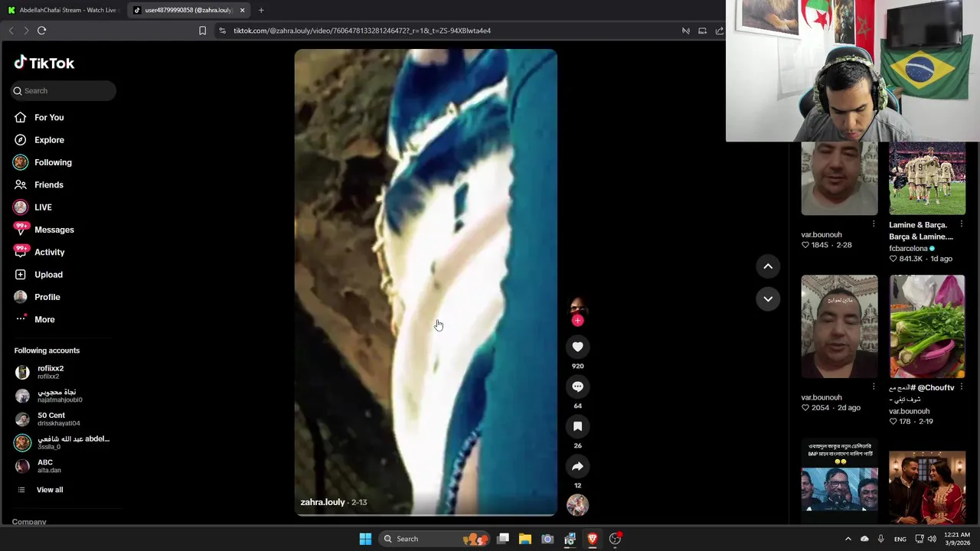Expand View all following accounts
This screenshot has width=980, height=551.
coord(49,490)
